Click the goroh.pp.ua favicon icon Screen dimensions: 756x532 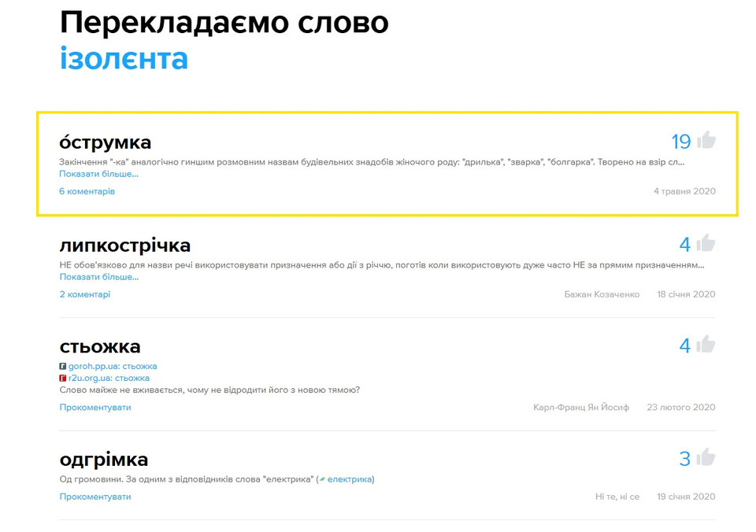63,367
